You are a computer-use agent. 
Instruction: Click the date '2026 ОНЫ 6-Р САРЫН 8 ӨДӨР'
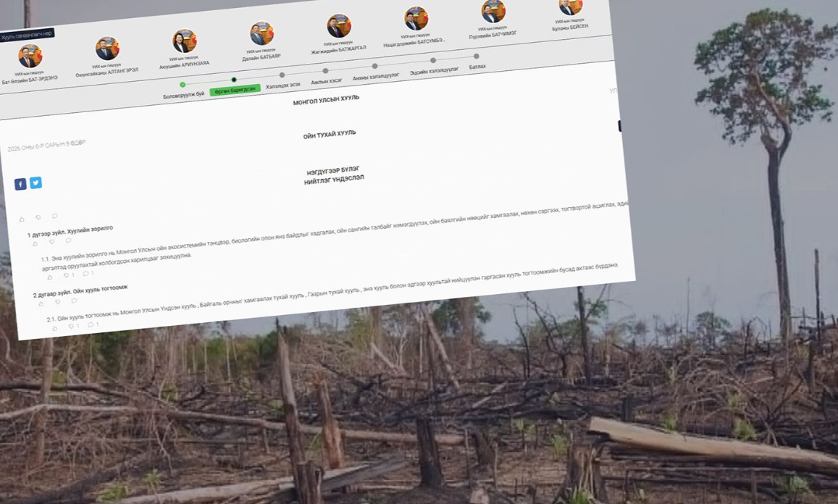46,146
